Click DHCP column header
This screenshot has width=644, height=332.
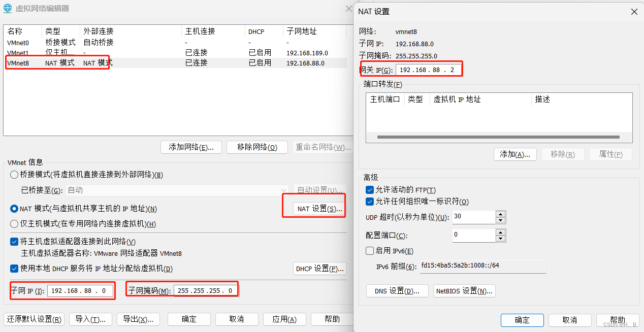[263, 31]
